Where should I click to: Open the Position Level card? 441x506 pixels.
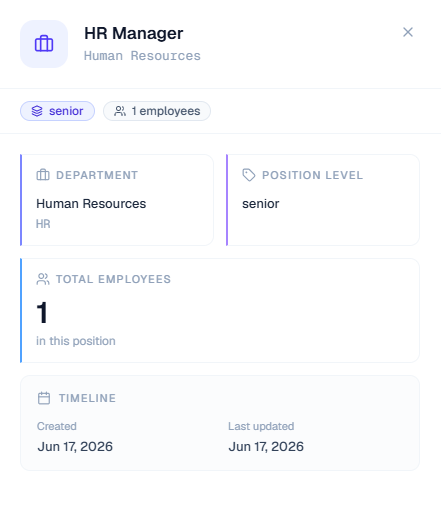323,200
